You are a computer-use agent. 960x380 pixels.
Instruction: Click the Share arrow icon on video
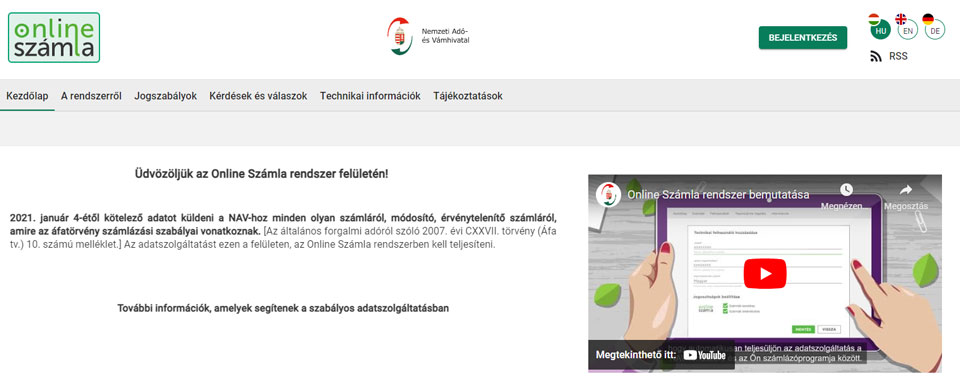906,190
